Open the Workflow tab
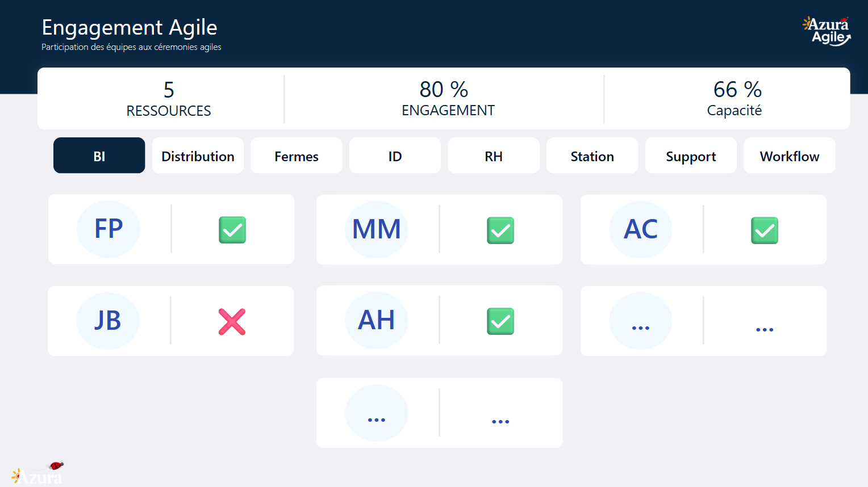868x487 pixels. click(x=789, y=156)
